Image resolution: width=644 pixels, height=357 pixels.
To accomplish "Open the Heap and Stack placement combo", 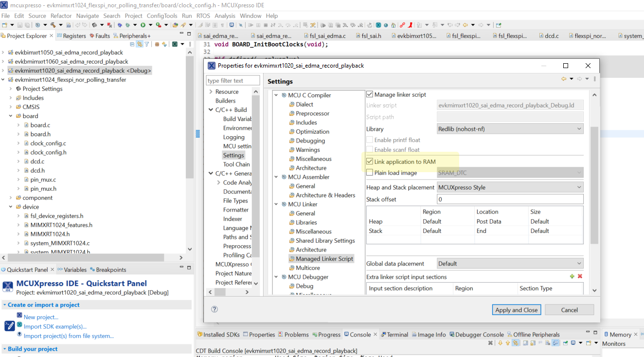I will coord(578,187).
